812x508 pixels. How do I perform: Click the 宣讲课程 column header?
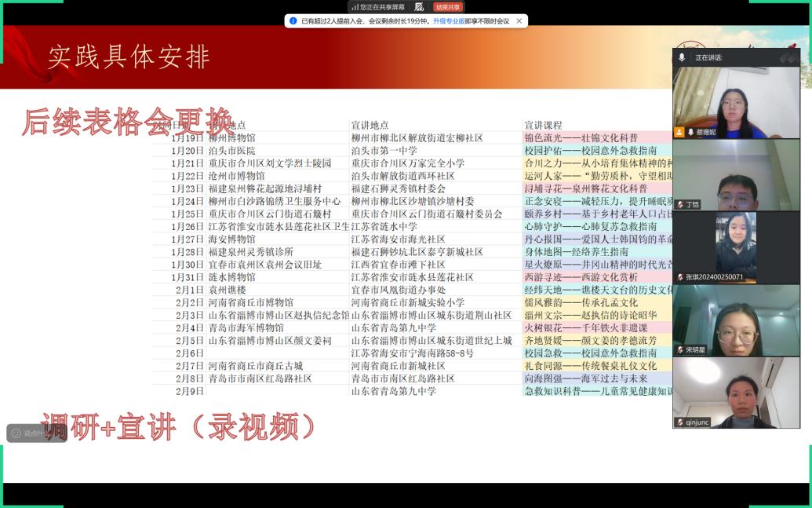point(543,125)
